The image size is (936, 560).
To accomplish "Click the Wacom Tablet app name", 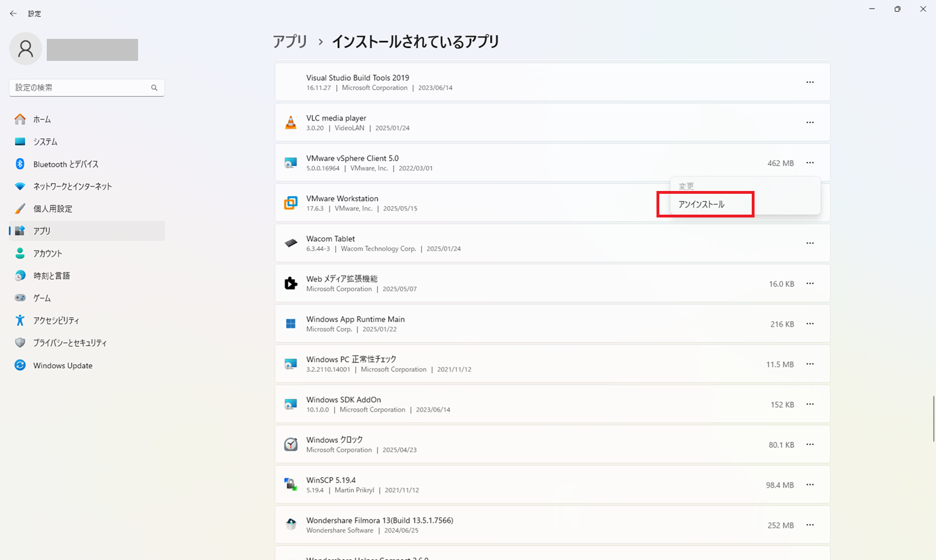I will click(331, 239).
